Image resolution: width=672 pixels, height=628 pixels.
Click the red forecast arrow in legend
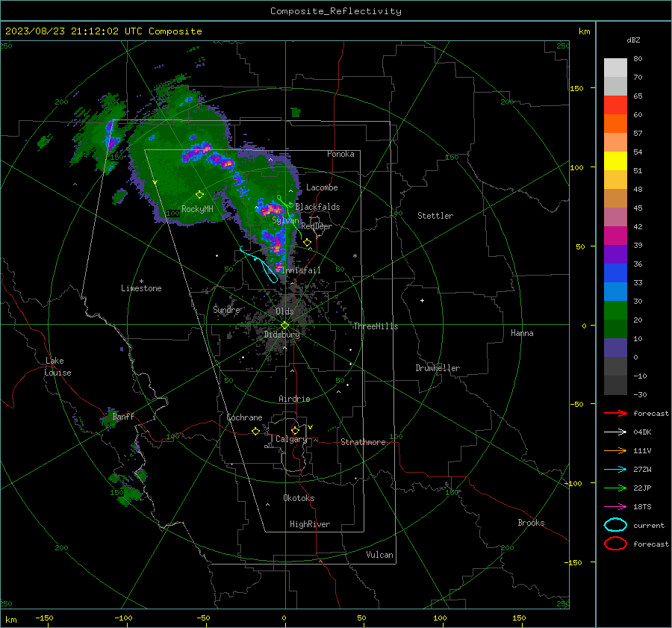(615, 413)
